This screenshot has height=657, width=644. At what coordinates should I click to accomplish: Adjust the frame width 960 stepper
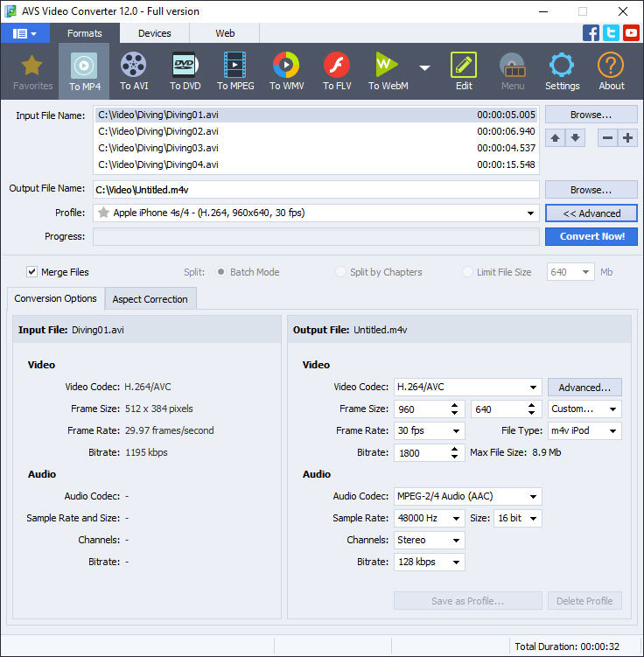point(455,409)
